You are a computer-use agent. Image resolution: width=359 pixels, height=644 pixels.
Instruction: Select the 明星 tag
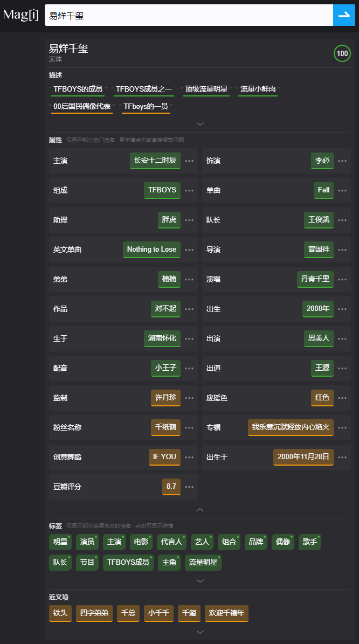coord(60,542)
